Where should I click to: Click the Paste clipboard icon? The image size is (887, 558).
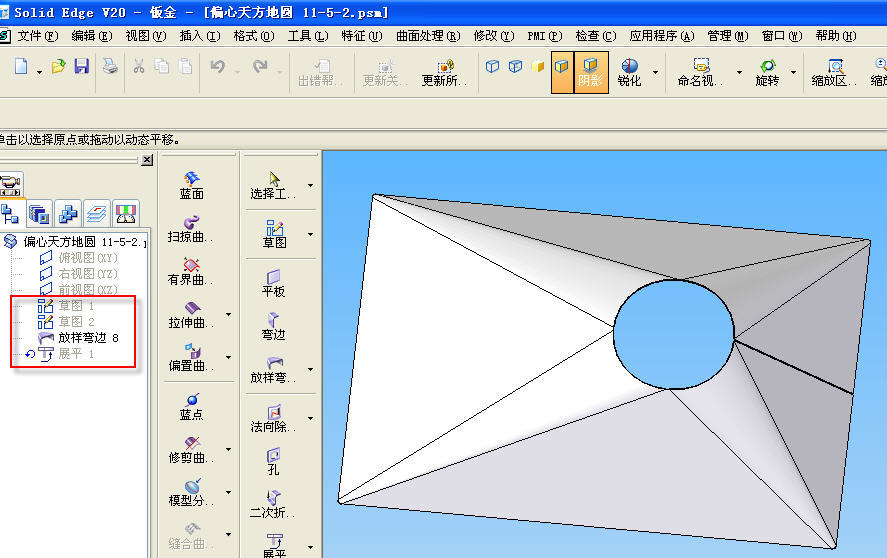click(185, 66)
